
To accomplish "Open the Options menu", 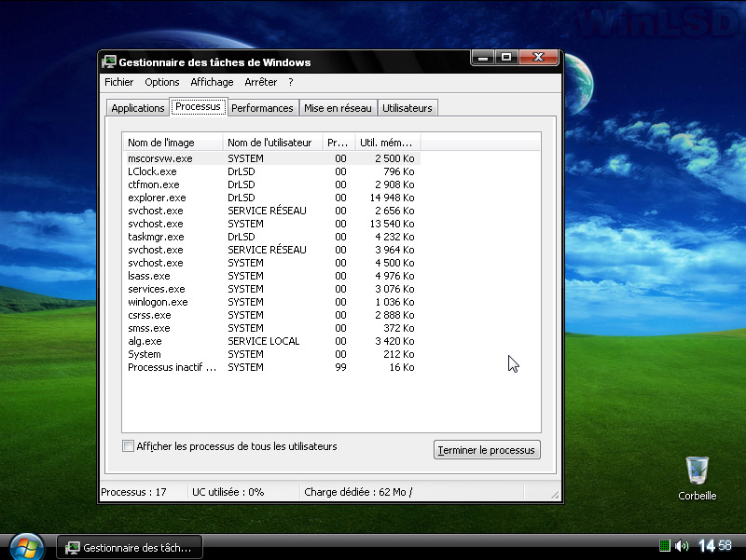I will pos(161,82).
